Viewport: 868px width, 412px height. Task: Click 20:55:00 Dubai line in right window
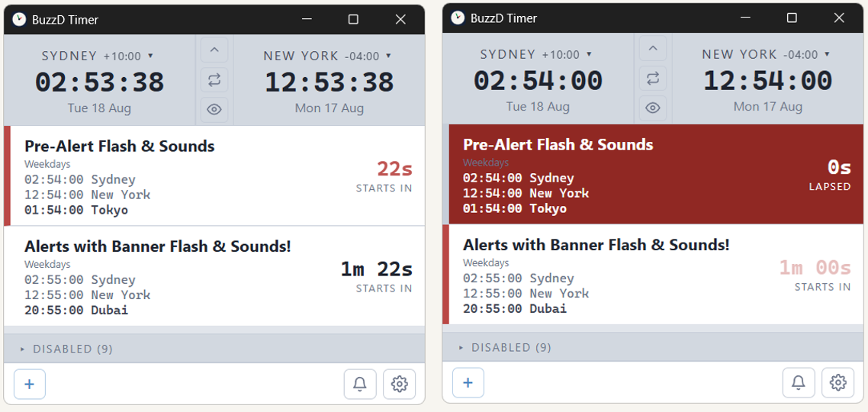[515, 308]
